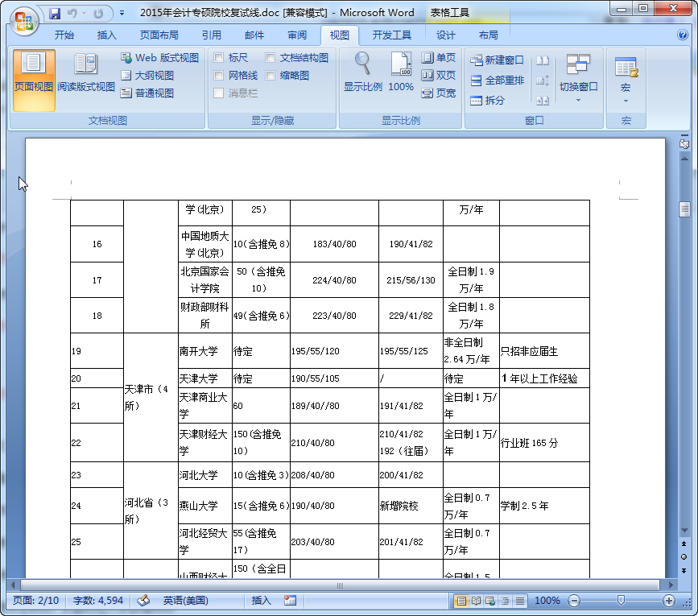Click zoom in plus button

(x=669, y=601)
